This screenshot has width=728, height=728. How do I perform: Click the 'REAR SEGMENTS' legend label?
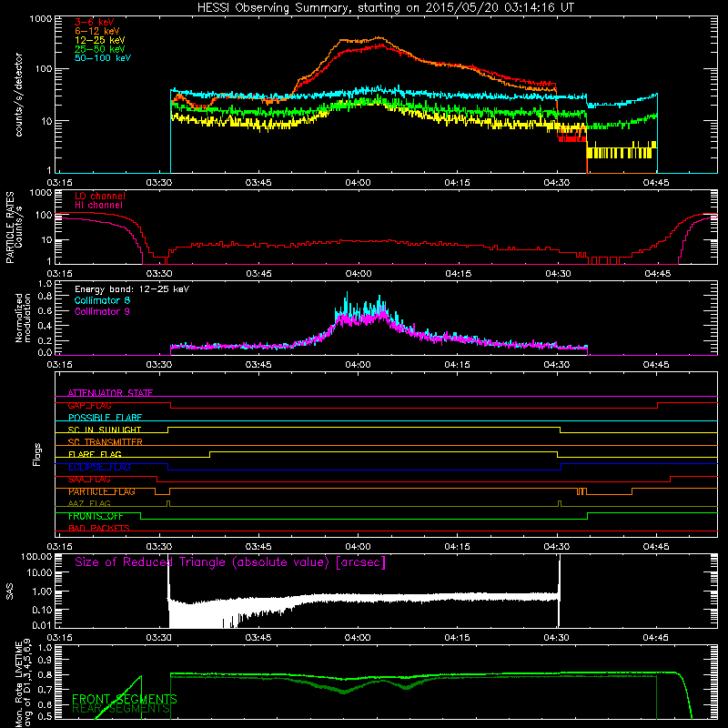(x=121, y=708)
